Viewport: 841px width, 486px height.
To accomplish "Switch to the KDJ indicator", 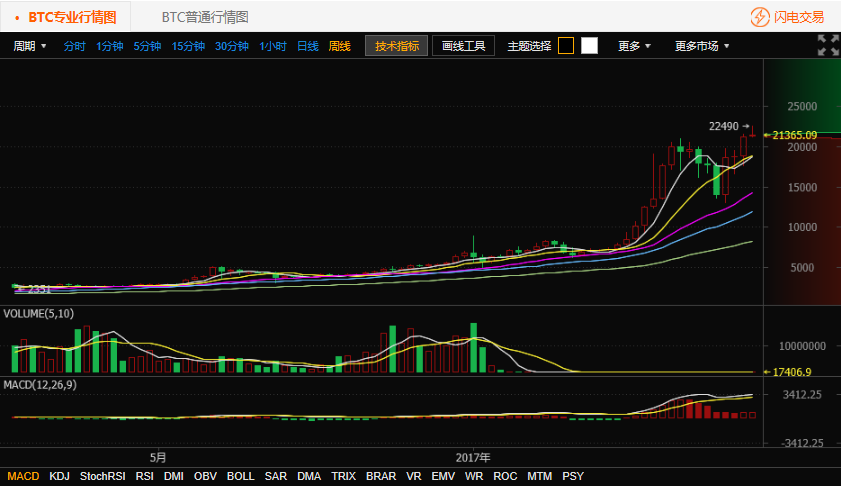I will pyautogui.click(x=60, y=476).
